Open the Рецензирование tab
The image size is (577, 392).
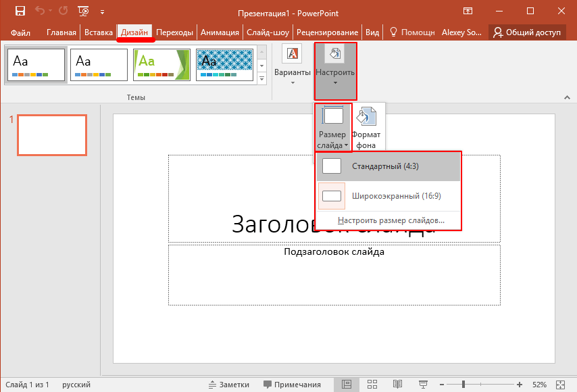click(327, 32)
